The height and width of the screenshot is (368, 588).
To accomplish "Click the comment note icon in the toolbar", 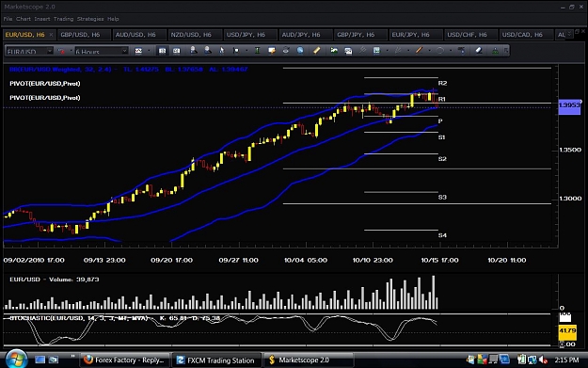I will 272,50.
